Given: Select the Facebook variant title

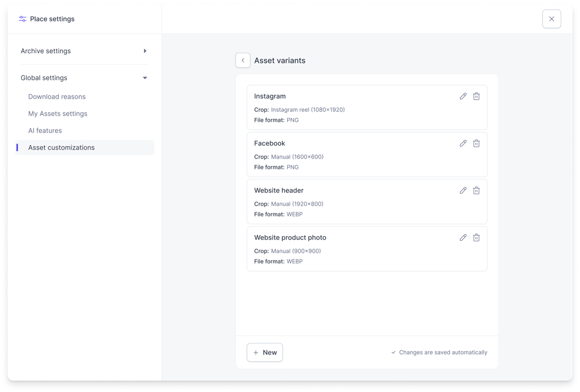Looking at the screenshot, I should (x=269, y=143).
